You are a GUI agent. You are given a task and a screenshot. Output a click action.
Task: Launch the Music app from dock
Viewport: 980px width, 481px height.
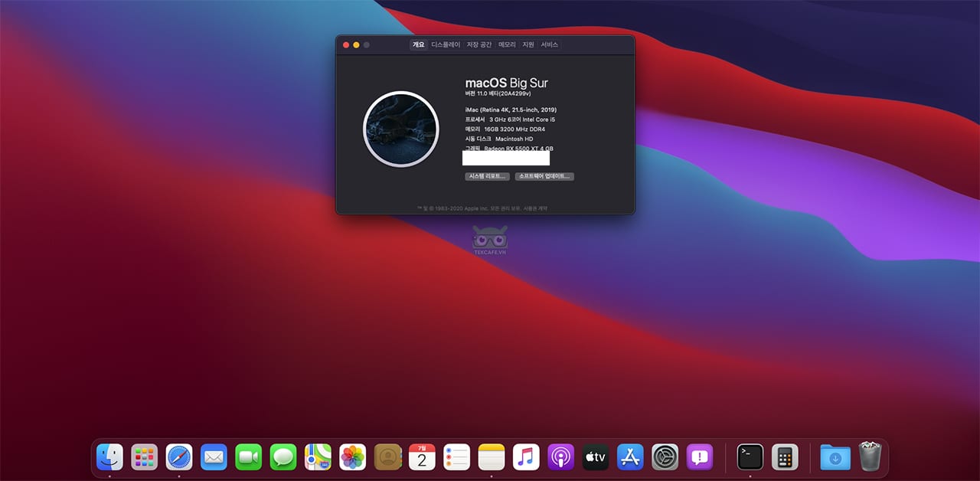tap(526, 457)
